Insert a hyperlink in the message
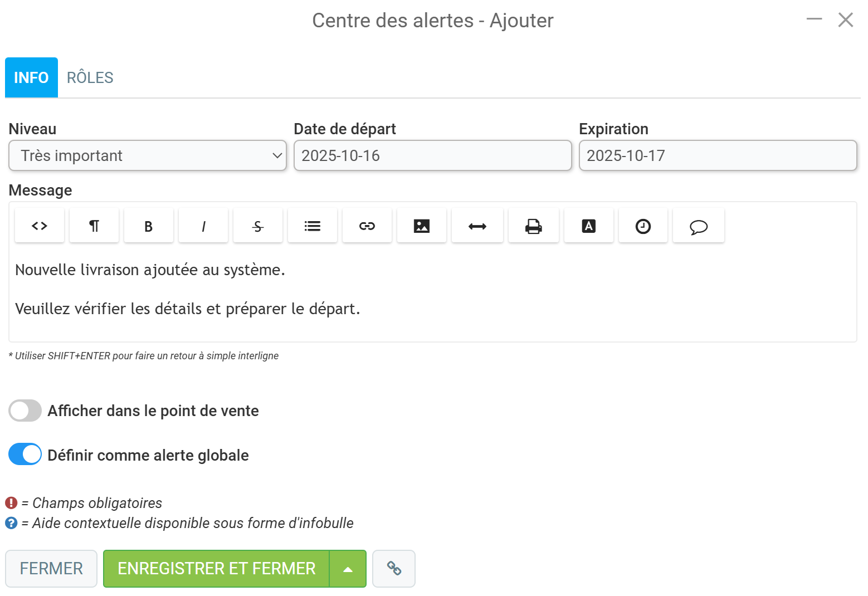Image resolution: width=868 pixels, height=596 pixels. coord(367,226)
